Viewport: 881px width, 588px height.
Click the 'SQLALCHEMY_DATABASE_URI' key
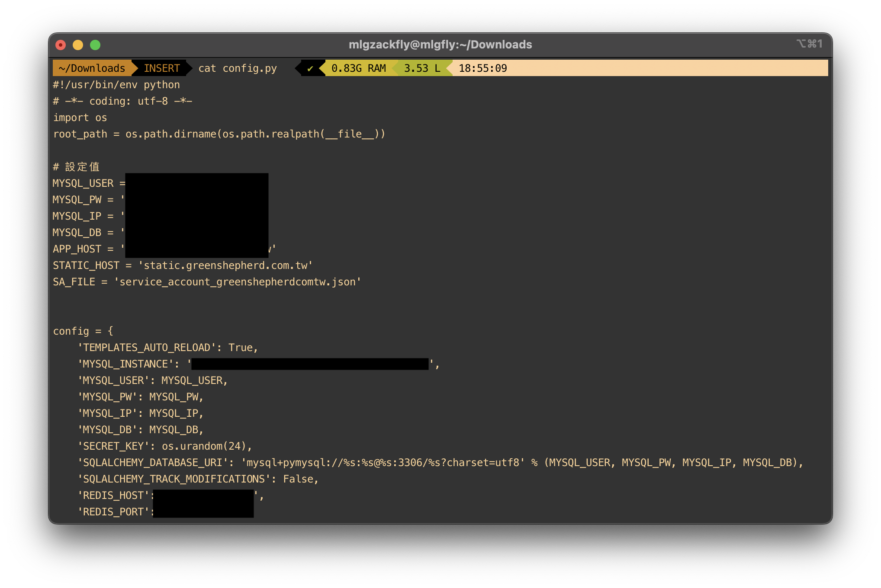click(x=153, y=463)
